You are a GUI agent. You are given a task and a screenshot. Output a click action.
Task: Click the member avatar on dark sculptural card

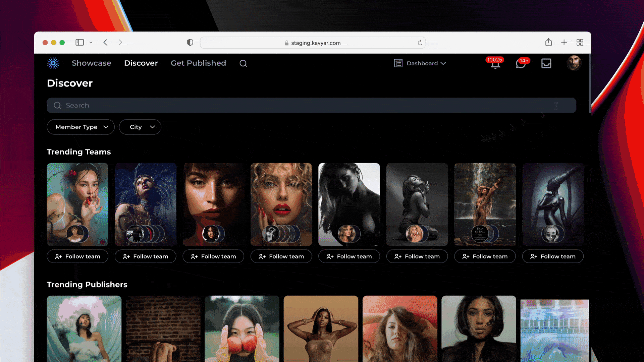pos(553,234)
